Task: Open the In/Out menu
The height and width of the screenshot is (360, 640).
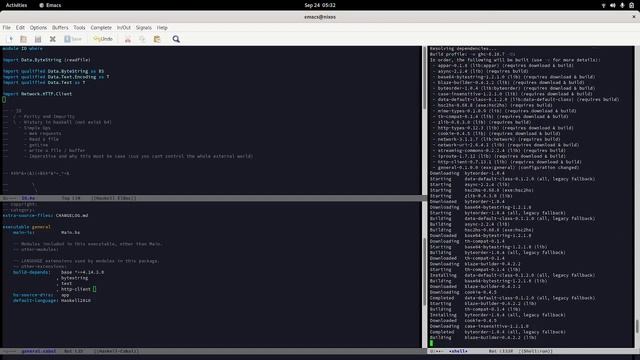Action: [x=124, y=28]
